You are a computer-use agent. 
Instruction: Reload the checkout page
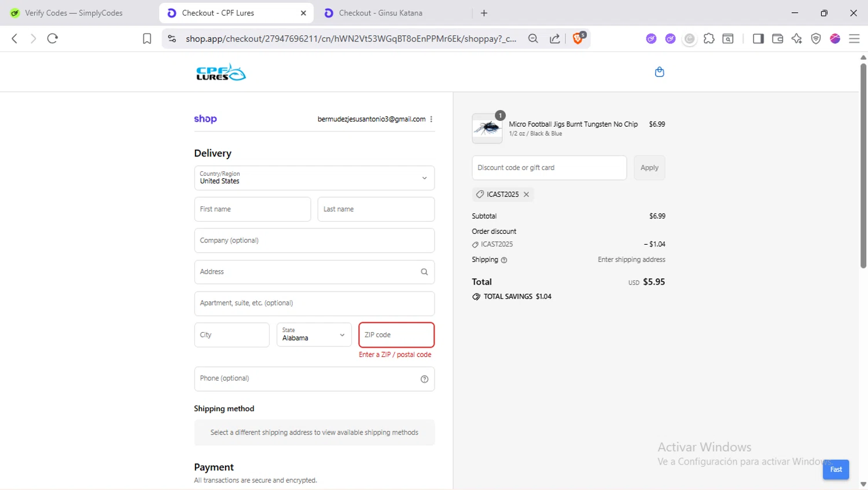tap(53, 39)
